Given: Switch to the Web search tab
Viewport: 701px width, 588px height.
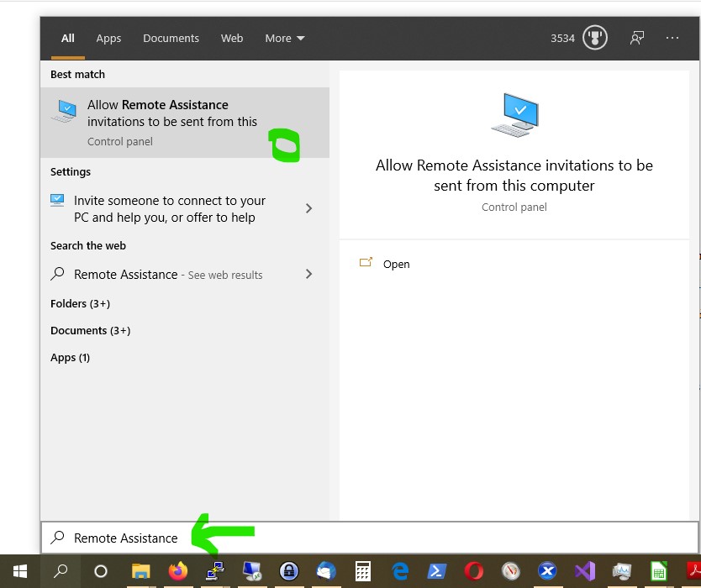Looking at the screenshot, I should tap(232, 39).
